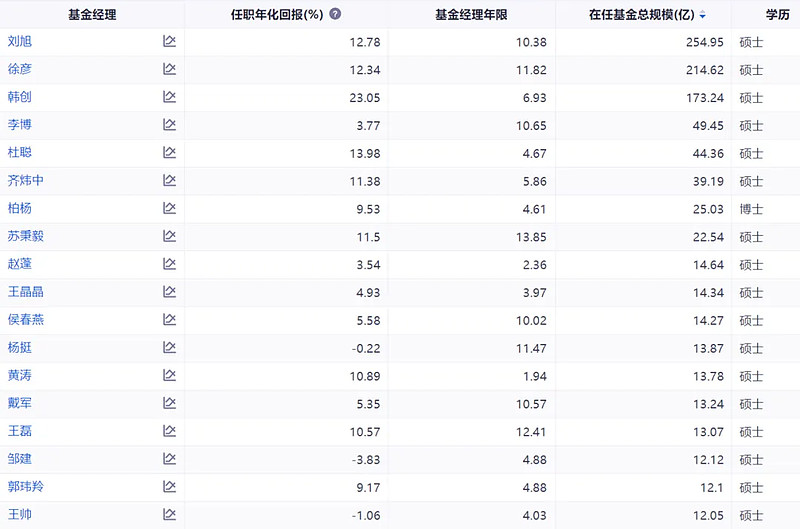Open fund manager 赵蓬's profile link
This screenshot has height=529, width=800.
[20, 264]
